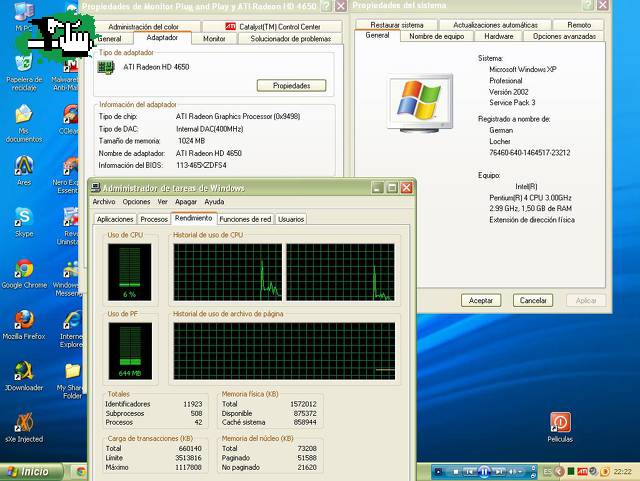The image size is (640, 481).
Task: Launch Mozilla Firefox desktop shortcut
Action: coord(24,325)
